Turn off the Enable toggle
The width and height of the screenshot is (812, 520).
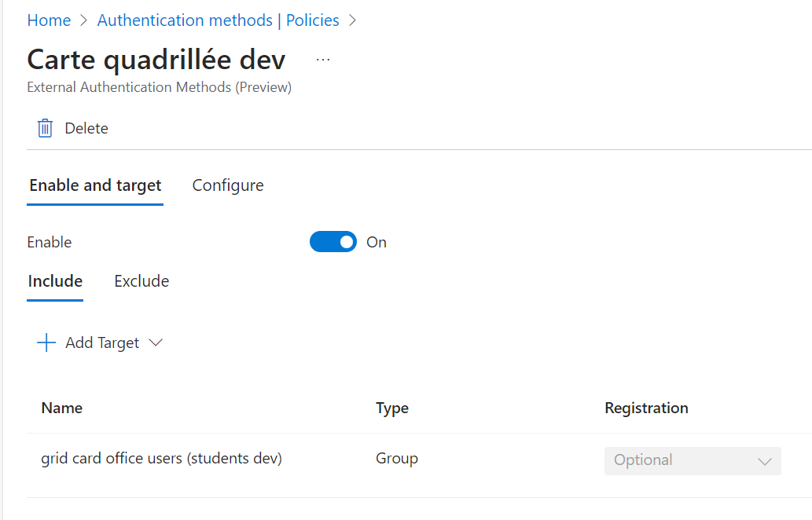333,242
